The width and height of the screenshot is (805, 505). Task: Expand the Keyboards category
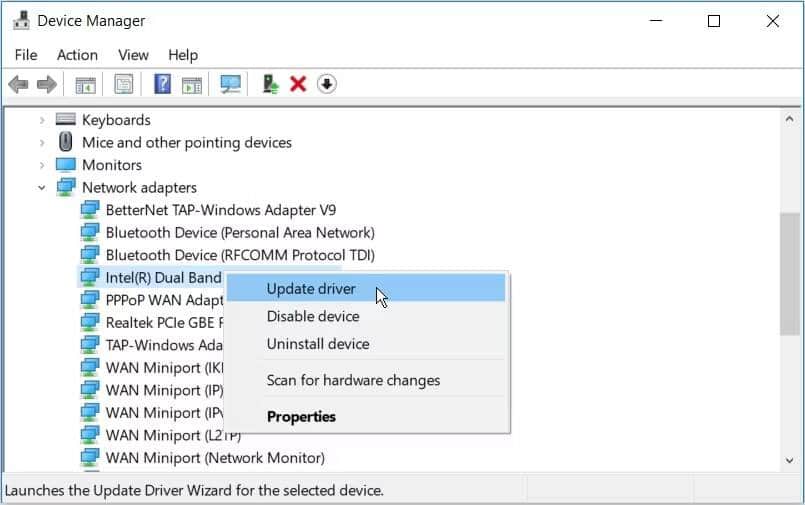42,120
